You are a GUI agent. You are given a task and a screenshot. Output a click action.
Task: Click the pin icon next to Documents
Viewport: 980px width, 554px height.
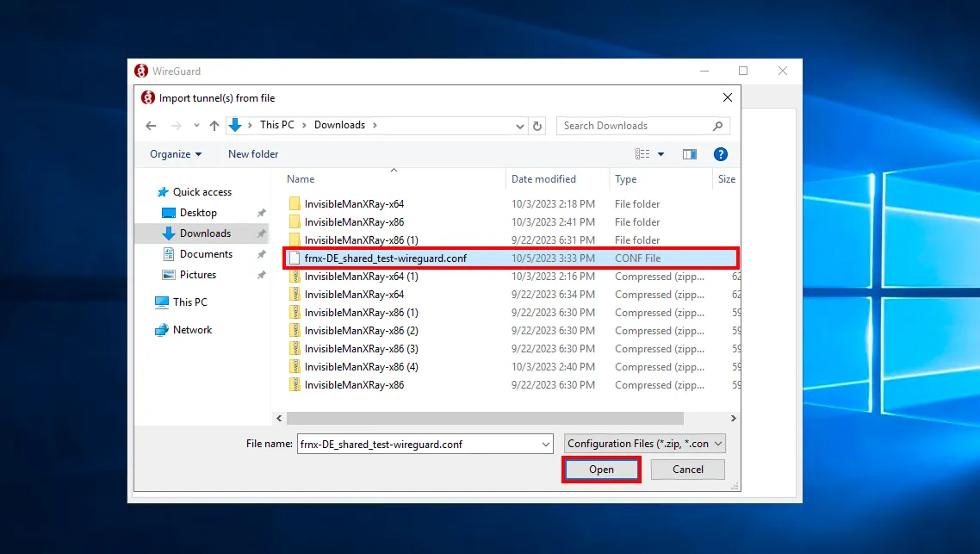(x=261, y=254)
